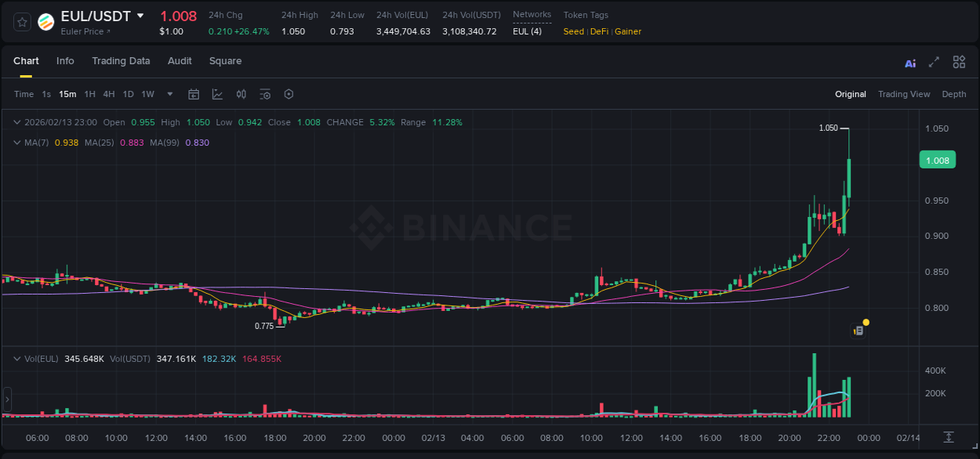Select the chart style line icon
Viewport: 980px width, 459px height.
tap(217, 94)
